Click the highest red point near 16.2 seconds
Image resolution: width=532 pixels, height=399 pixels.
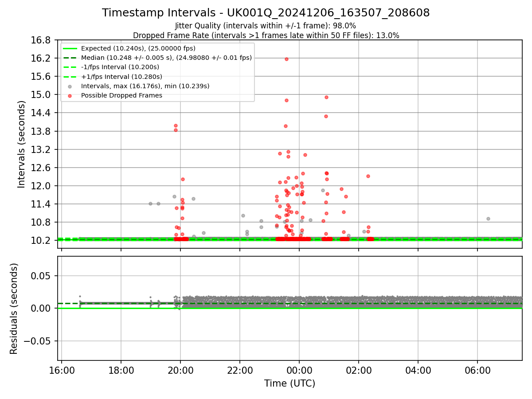pos(286,59)
